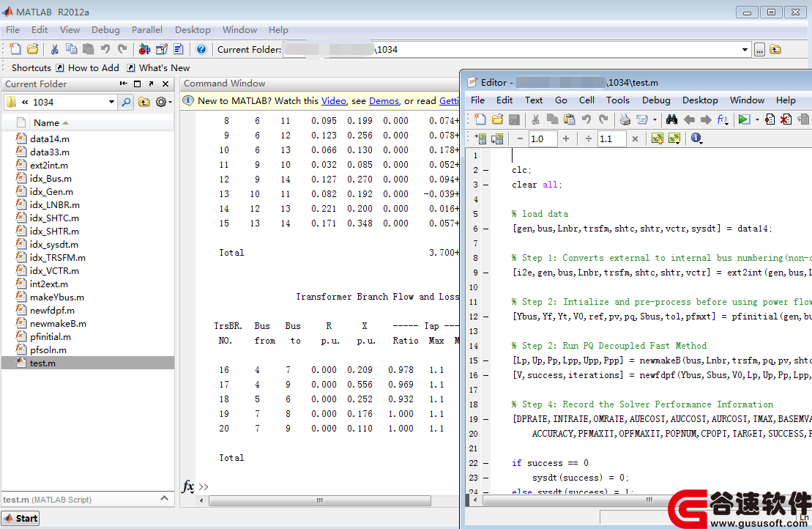Select idx_Gen.m in file list
This screenshot has width=812, height=529.
click(x=51, y=192)
